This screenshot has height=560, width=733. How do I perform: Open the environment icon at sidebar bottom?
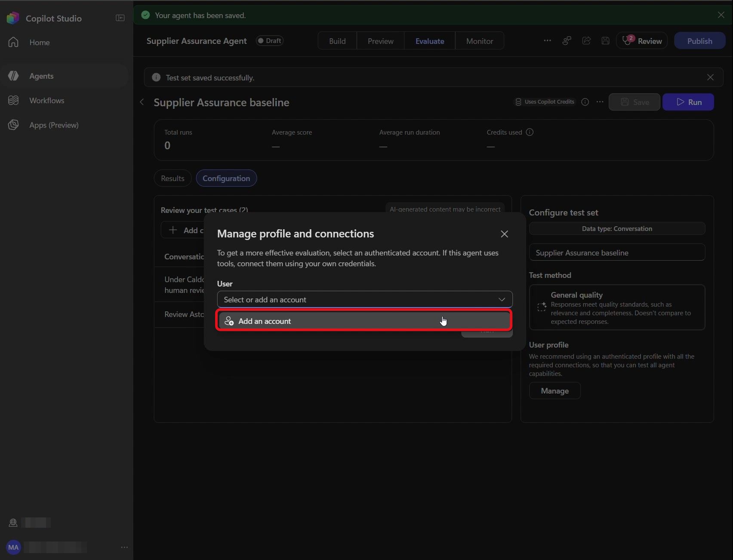tap(13, 523)
